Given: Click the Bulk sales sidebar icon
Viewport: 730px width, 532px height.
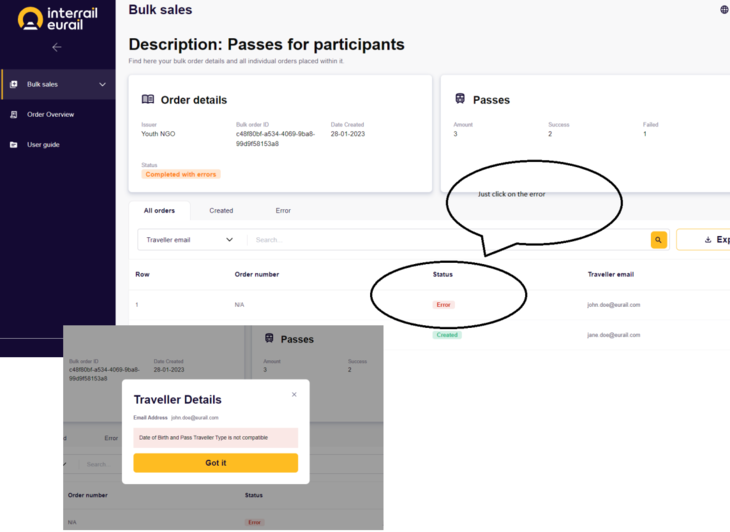Looking at the screenshot, I should (x=14, y=84).
